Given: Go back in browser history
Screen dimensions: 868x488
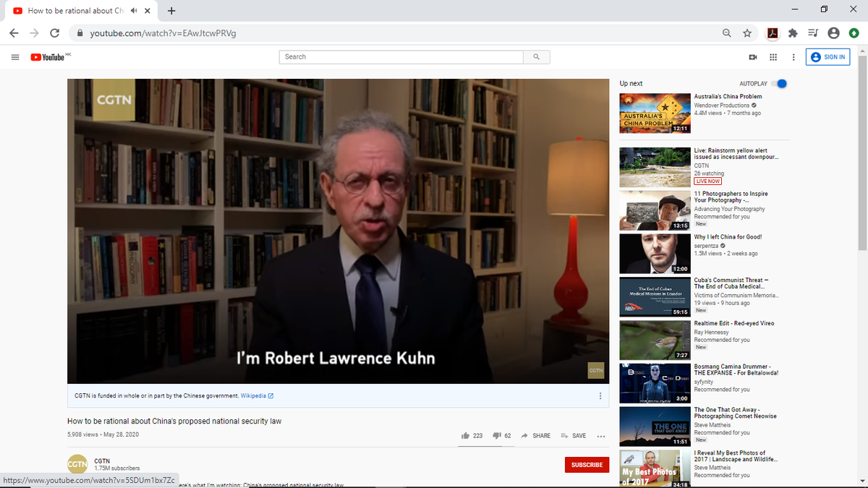Looking at the screenshot, I should coord(14,33).
